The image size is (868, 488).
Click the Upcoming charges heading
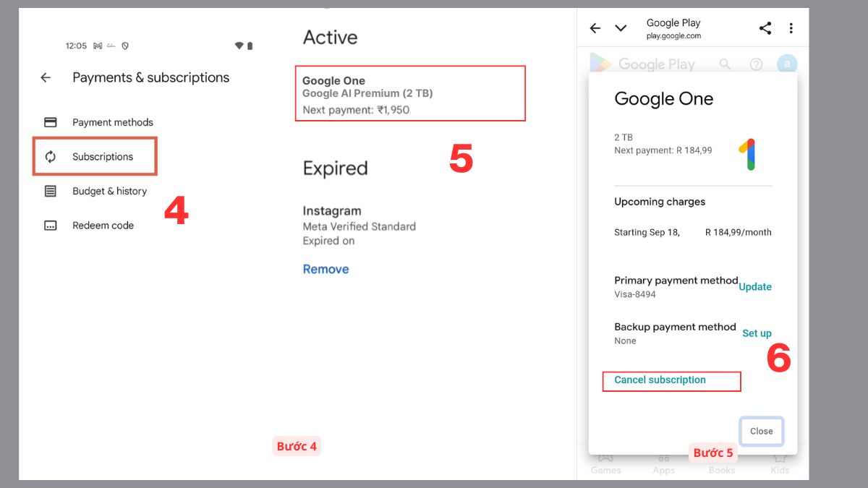[x=660, y=202]
